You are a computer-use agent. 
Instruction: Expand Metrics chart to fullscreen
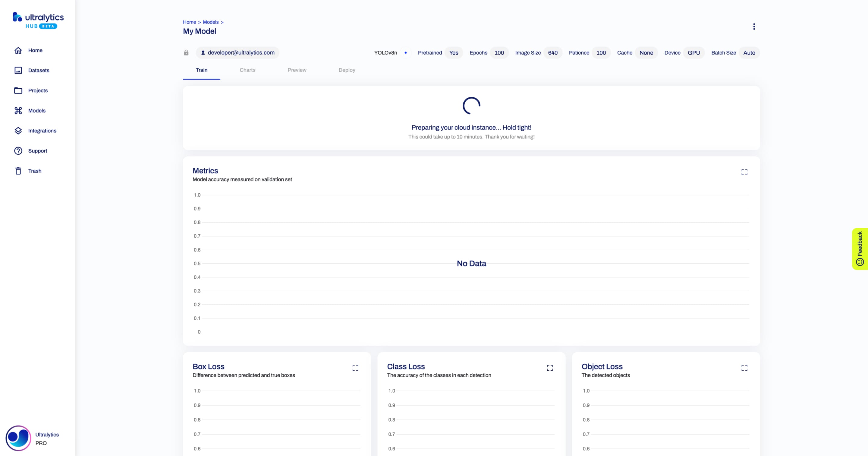pyautogui.click(x=744, y=171)
